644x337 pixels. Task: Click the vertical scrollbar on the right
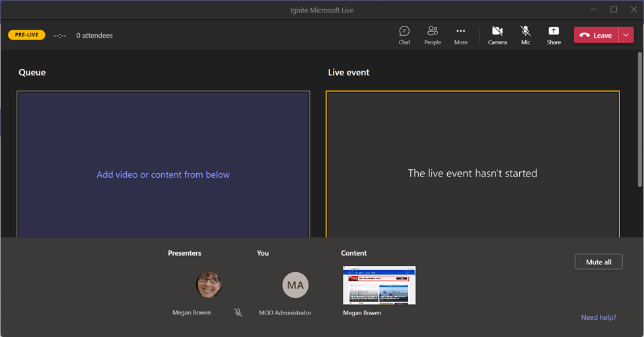tap(640, 119)
